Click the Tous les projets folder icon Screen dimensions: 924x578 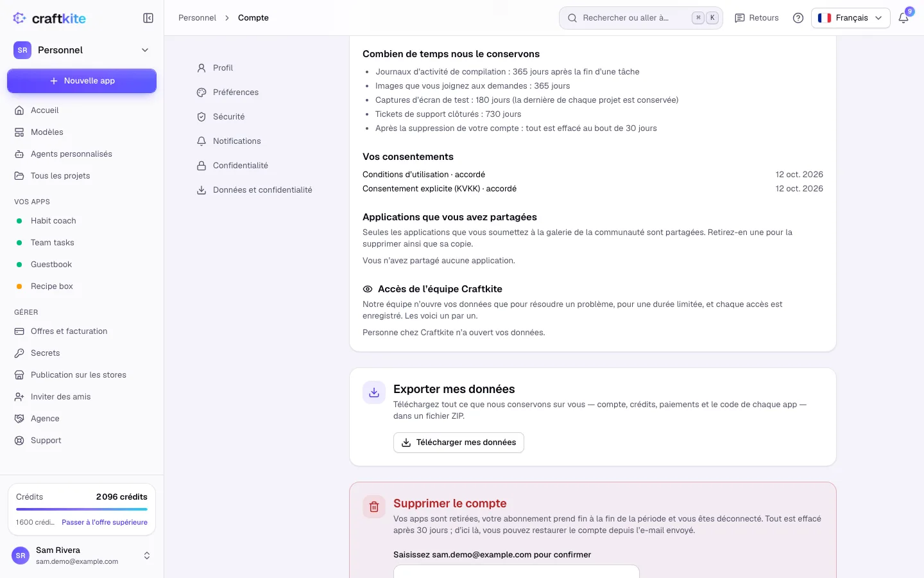coord(19,176)
